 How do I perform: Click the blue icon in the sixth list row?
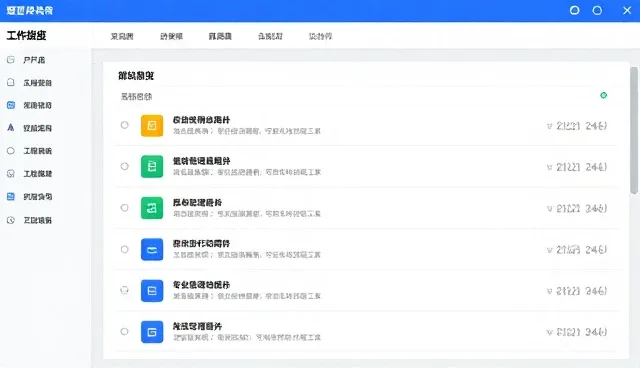tap(152, 332)
